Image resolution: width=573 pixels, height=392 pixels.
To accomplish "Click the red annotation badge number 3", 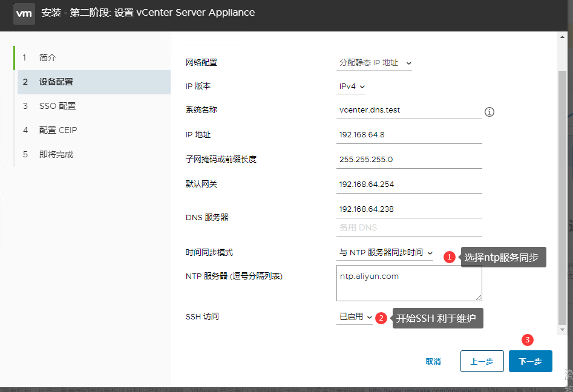I will point(528,340).
